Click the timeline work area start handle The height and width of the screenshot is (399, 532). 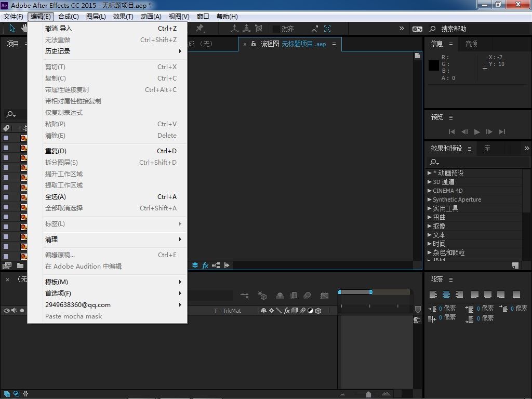[x=340, y=292]
